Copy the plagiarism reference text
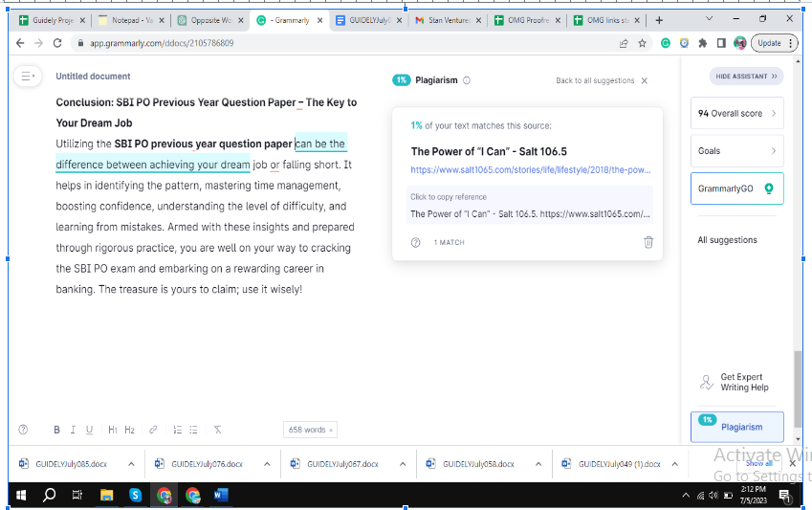Viewport: 812px width, 510px height. tap(530, 206)
